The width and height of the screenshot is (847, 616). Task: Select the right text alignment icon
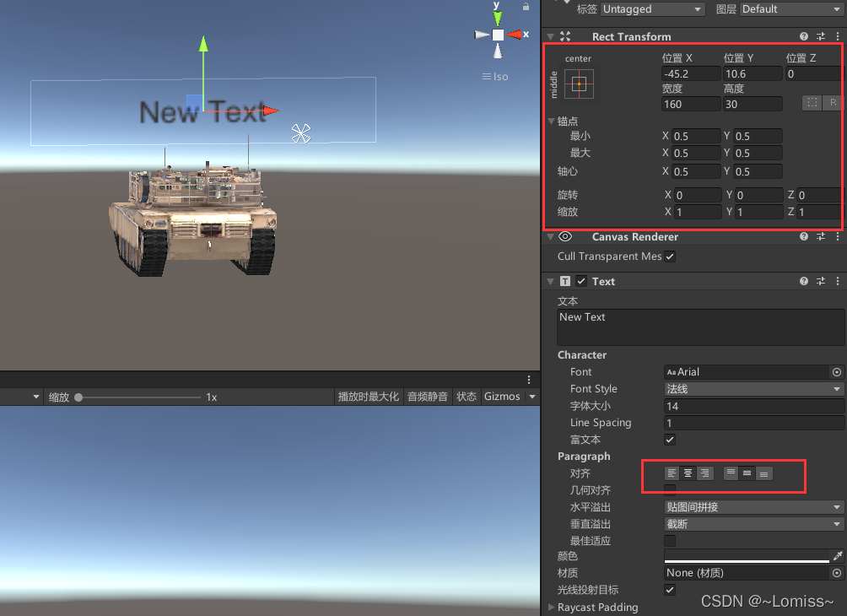point(704,473)
